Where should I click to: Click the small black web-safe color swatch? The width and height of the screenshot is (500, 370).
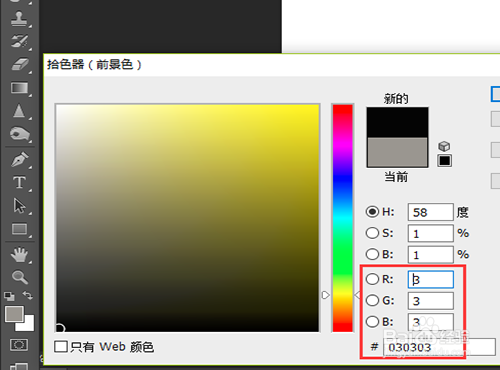(x=445, y=161)
